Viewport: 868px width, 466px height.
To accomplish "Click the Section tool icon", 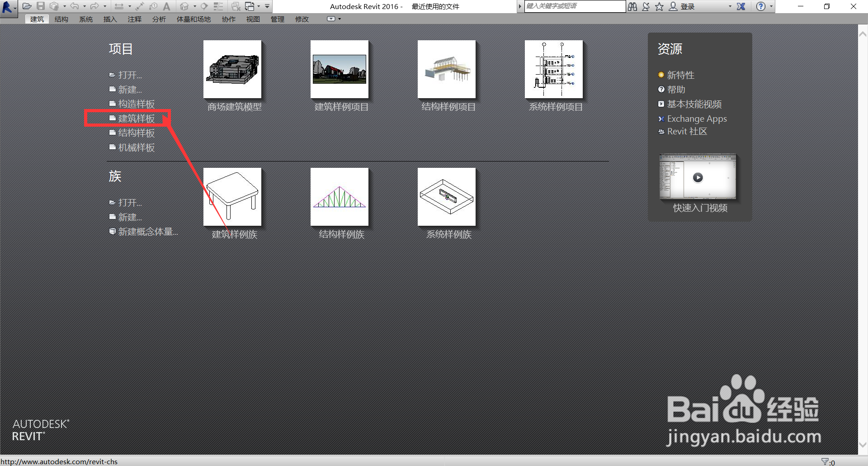I will (204, 6).
